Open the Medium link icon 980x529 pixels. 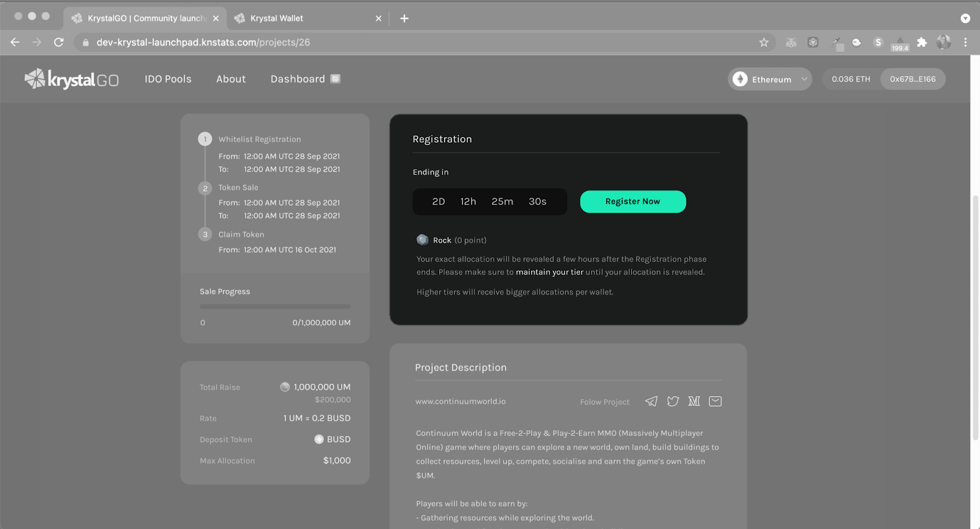point(693,401)
